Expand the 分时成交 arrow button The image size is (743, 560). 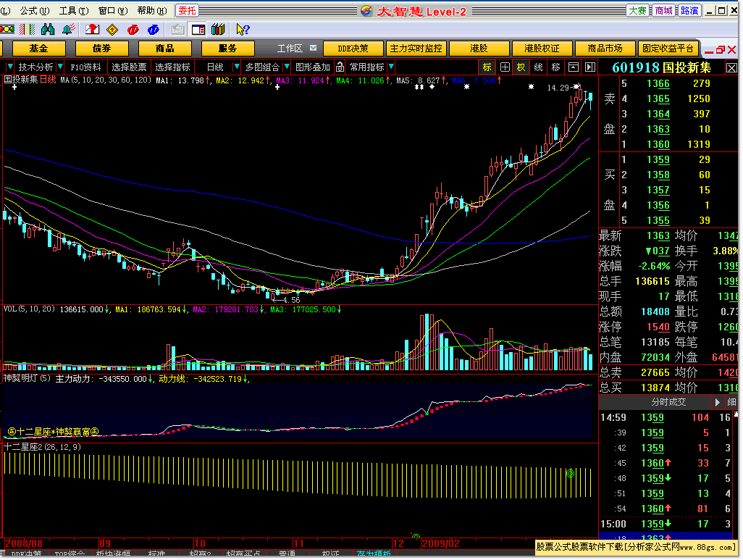tap(718, 402)
